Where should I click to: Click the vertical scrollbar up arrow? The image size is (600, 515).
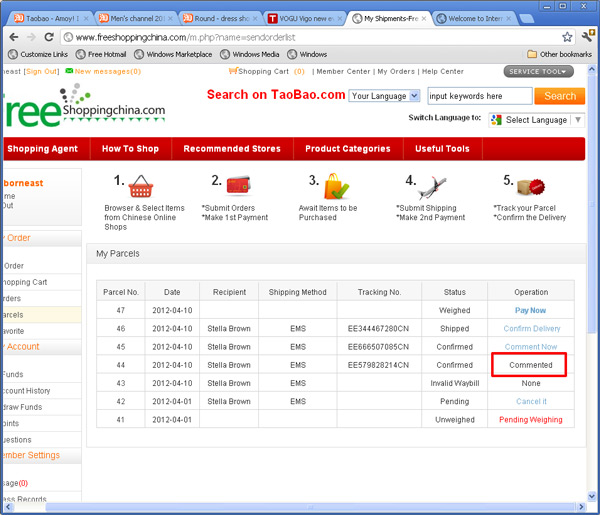coord(592,69)
